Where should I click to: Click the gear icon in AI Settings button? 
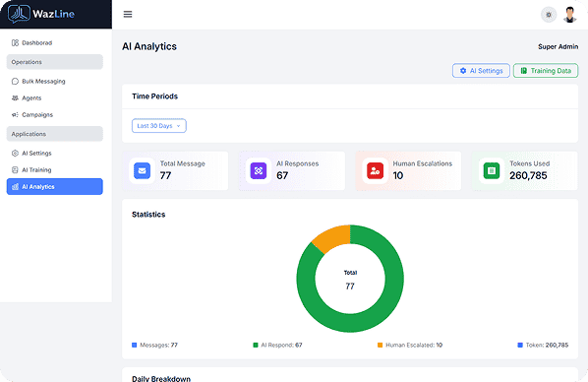463,71
